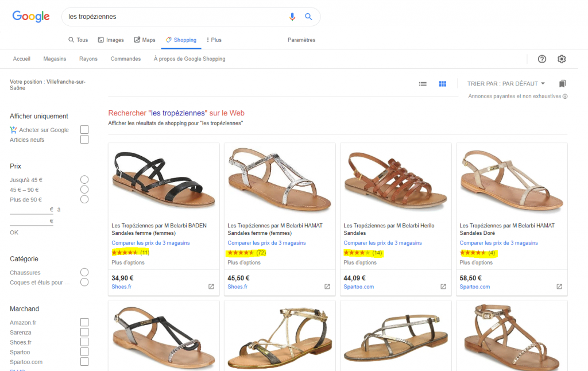Click Spartoo.com link under 58,50 €

tap(475, 287)
